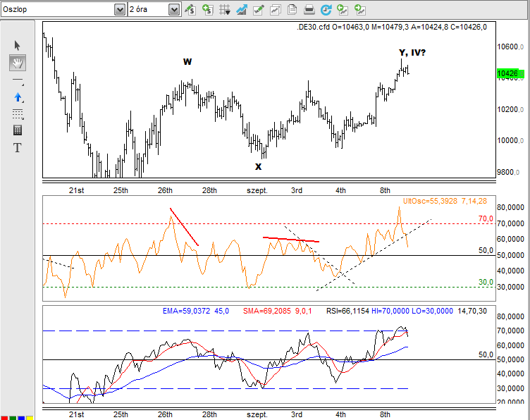Click the red 70,0 level label

pyautogui.click(x=486, y=218)
